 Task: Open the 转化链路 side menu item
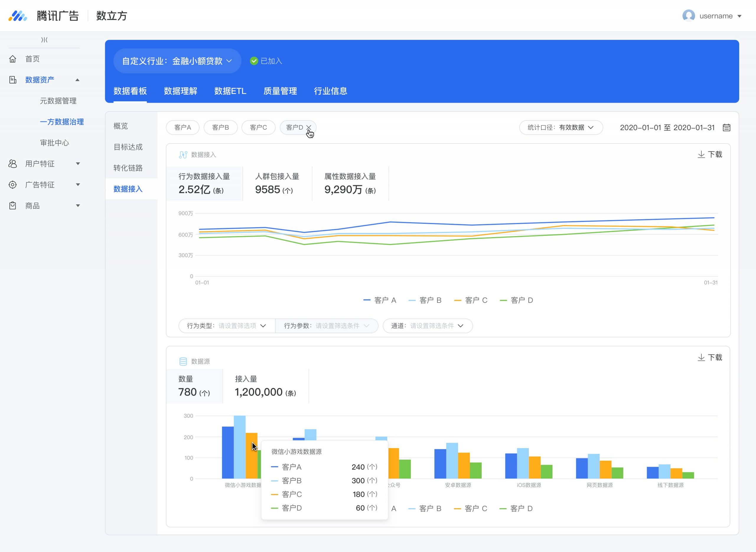[x=128, y=168]
